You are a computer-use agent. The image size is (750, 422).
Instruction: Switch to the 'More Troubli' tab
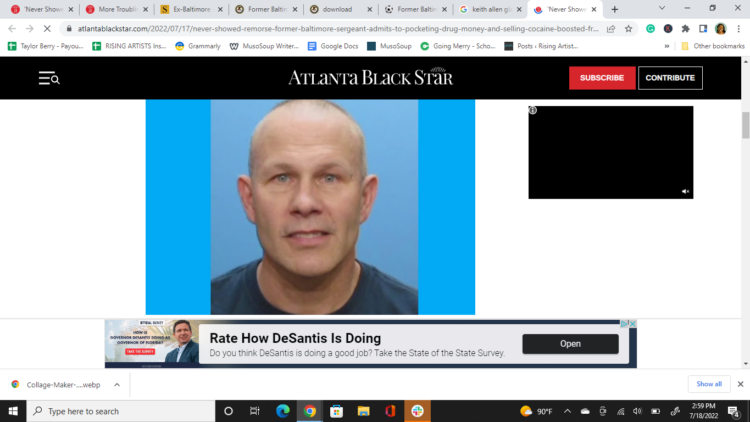[117, 9]
